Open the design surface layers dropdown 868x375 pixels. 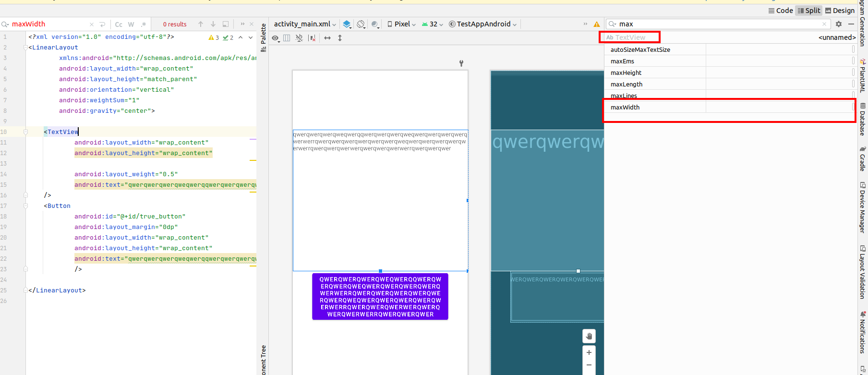tap(347, 24)
